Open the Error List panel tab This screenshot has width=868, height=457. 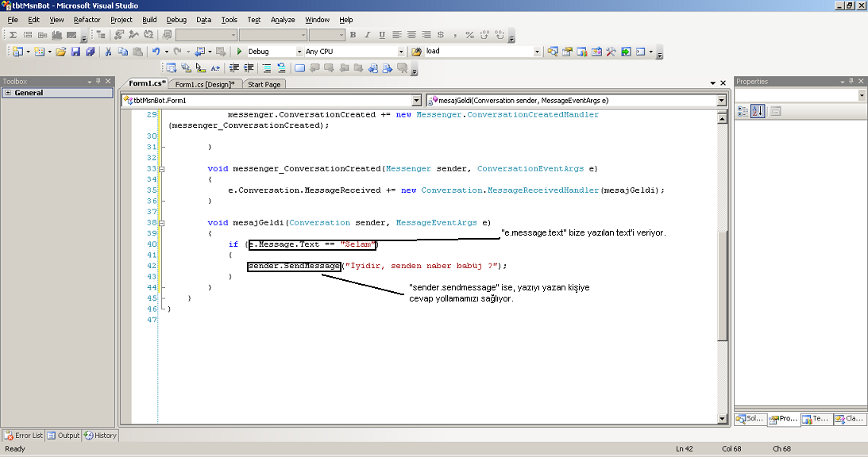click(x=23, y=436)
